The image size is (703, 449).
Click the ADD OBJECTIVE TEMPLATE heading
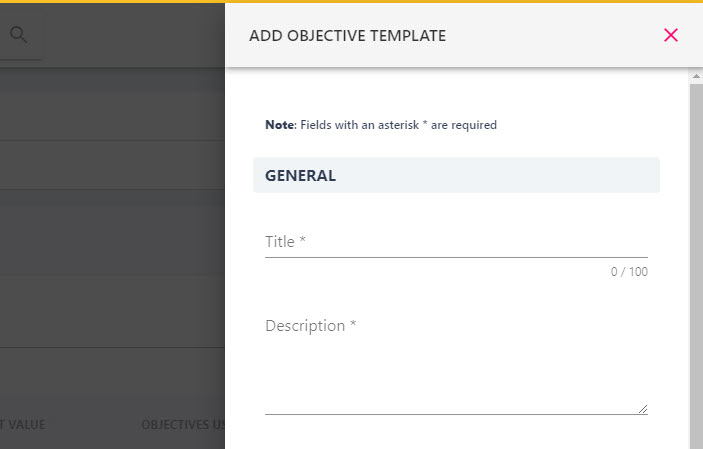(347, 35)
